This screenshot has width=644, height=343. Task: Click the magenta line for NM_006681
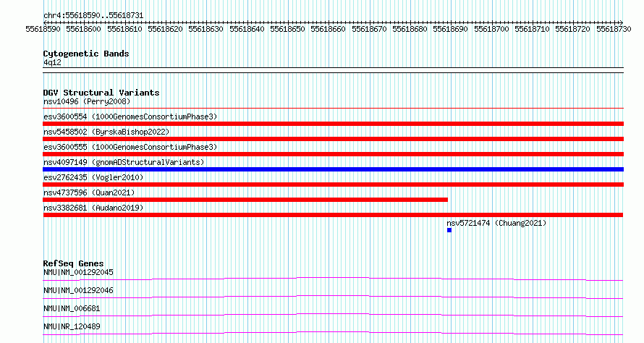(x=333, y=316)
